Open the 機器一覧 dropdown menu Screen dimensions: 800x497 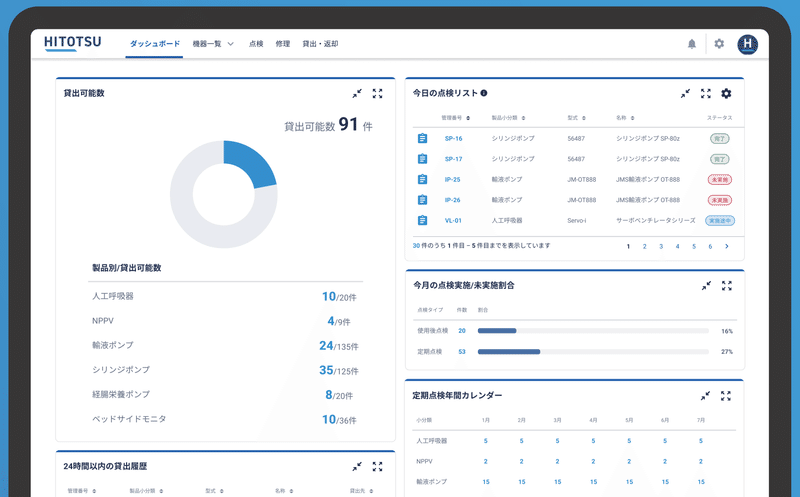coord(213,44)
